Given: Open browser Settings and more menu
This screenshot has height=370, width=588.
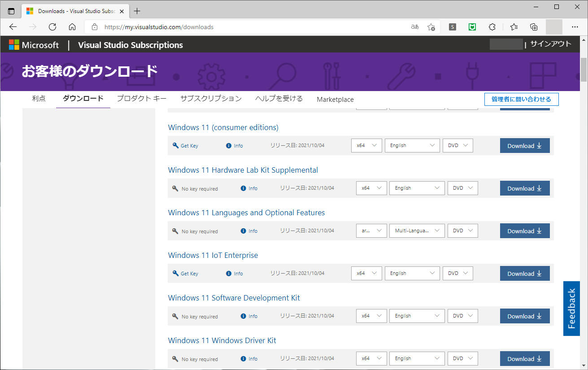Looking at the screenshot, I should coord(575,27).
